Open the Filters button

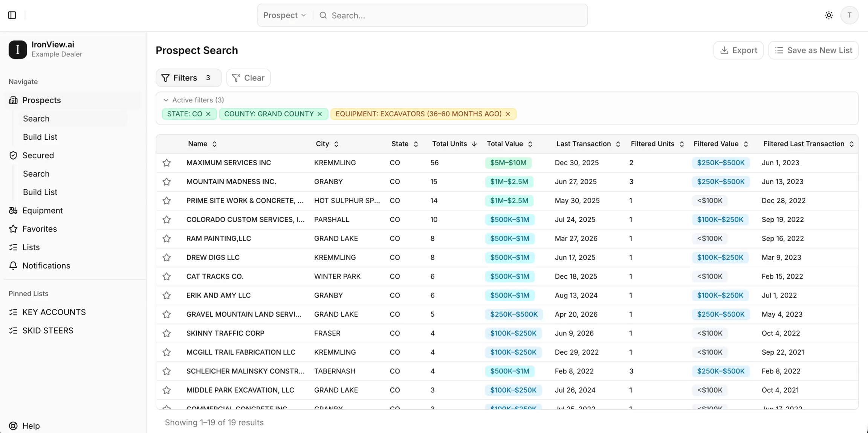(x=189, y=78)
